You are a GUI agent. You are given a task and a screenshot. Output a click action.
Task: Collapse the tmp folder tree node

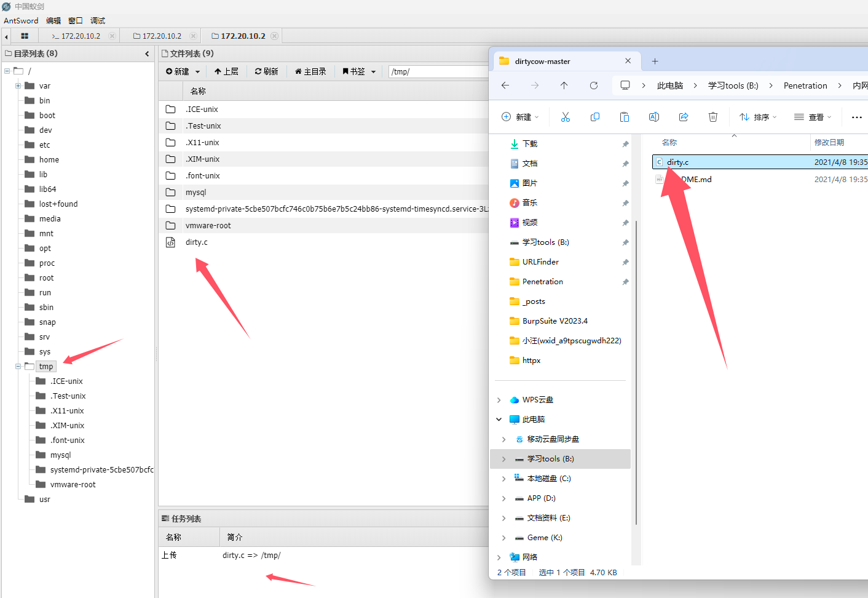click(x=18, y=367)
